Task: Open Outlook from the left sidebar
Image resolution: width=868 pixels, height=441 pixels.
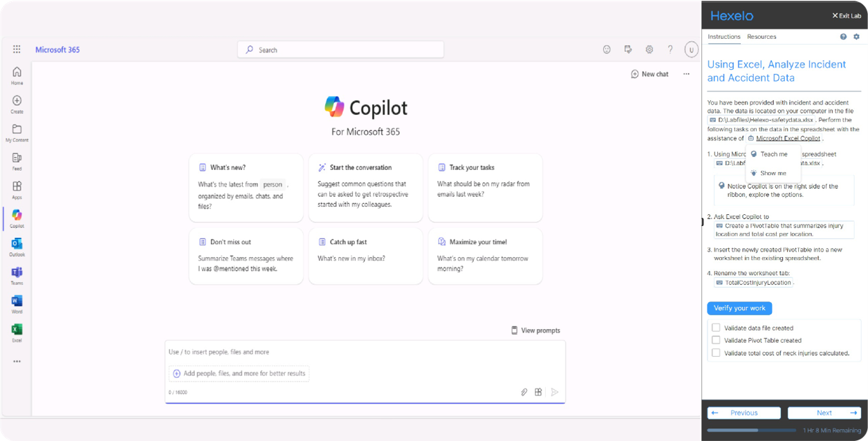Action: coord(17,245)
